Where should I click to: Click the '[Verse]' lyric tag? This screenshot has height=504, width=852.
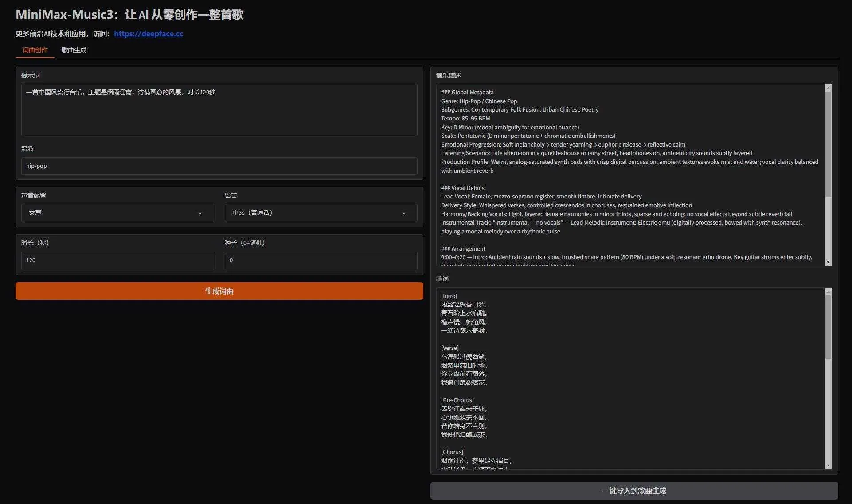(x=449, y=348)
